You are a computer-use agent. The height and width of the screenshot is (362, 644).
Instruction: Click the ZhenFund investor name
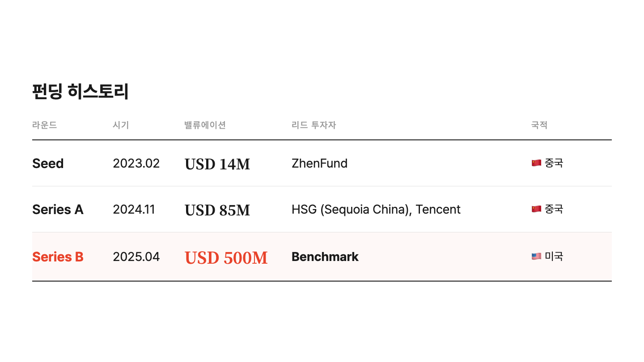319,164
